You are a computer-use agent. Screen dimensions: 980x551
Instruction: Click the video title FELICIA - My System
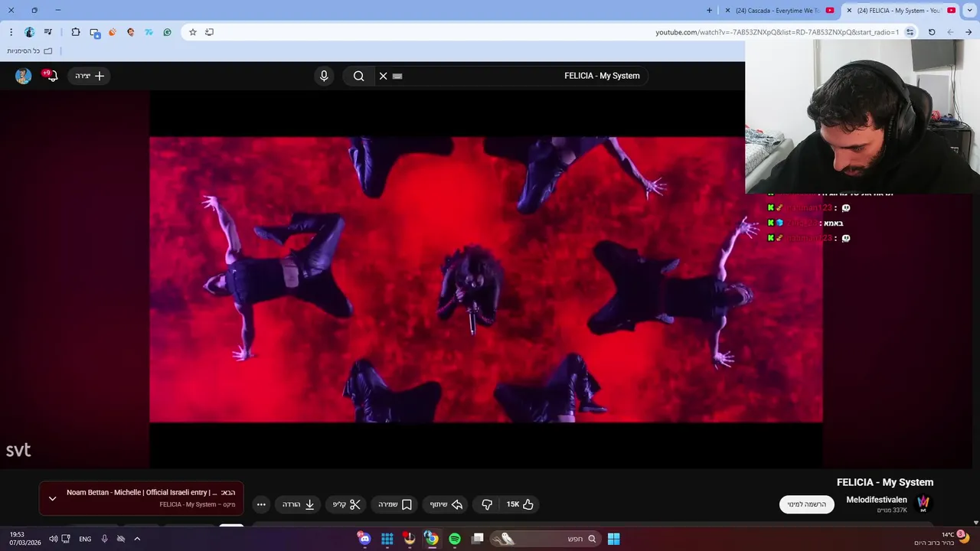(885, 482)
